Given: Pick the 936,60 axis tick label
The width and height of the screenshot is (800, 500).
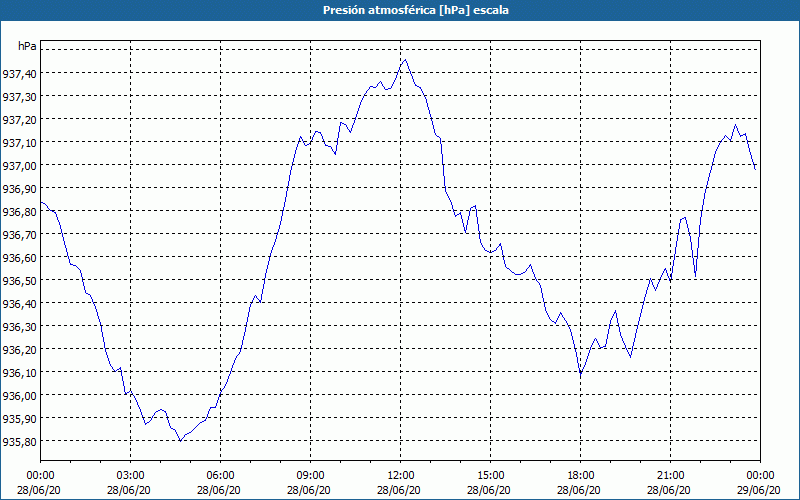Looking at the screenshot, I should coord(20,258).
